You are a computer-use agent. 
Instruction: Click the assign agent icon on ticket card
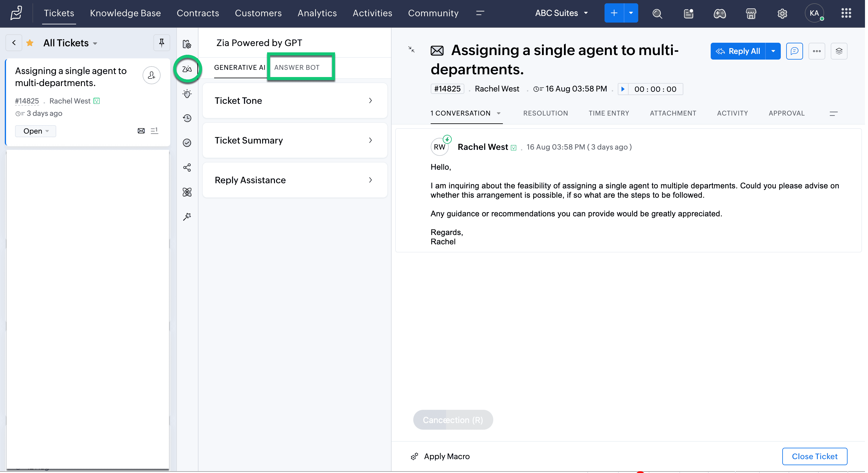pyautogui.click(x=152, y=75)
